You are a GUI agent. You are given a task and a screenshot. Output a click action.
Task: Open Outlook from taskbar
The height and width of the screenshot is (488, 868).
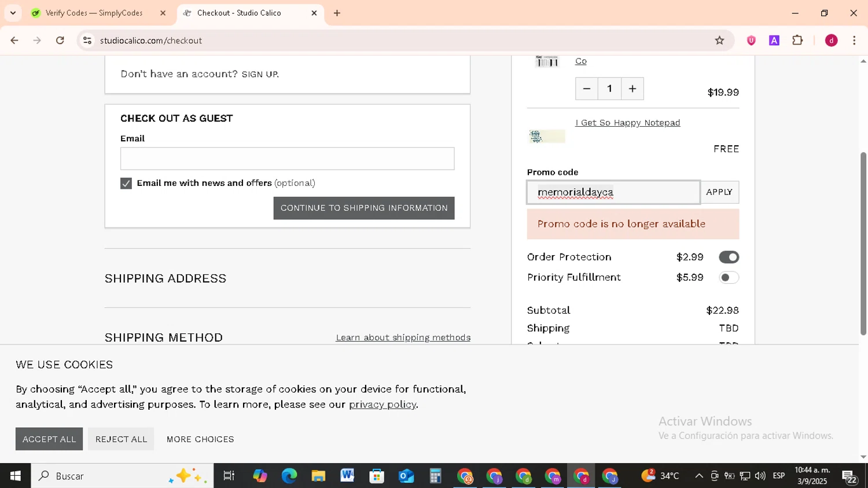406,476
